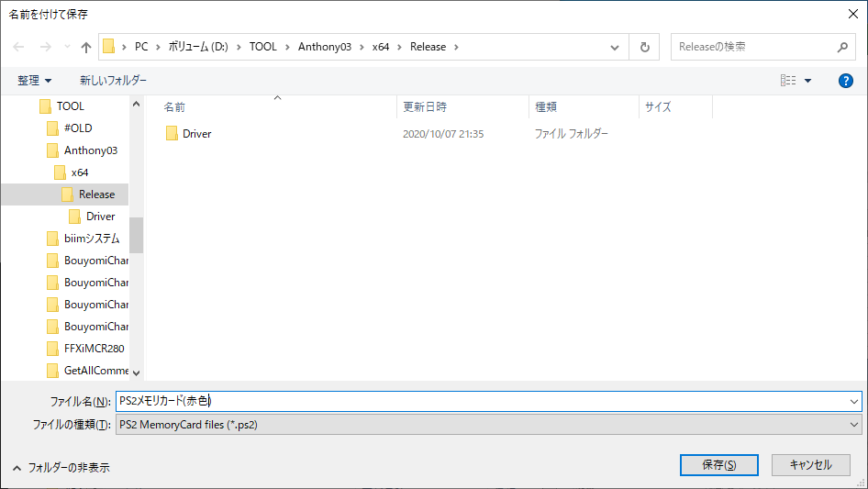
Task: Select TOOL folder in the tree
Action: coord(71,106)
